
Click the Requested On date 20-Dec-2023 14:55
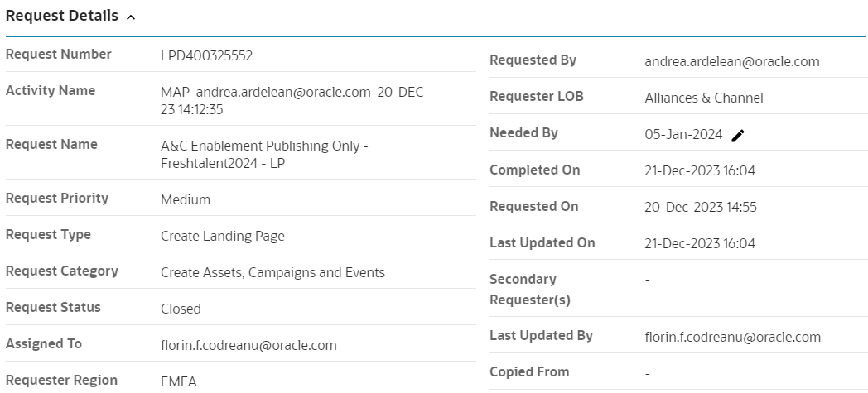[700, 207]
